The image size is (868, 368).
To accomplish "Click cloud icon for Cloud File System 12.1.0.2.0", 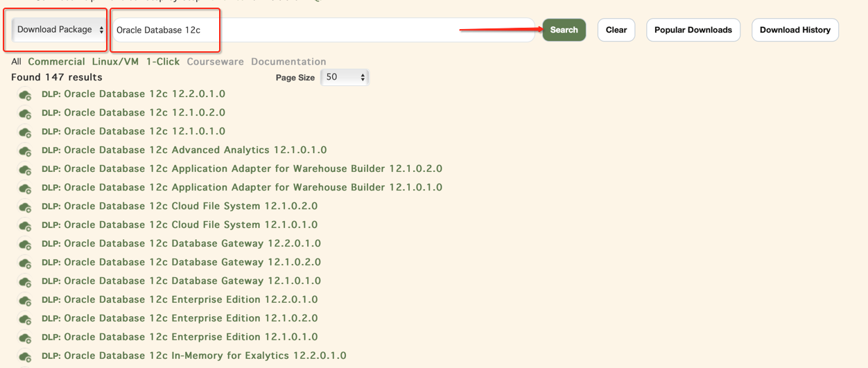I will [x=25, y=207].
